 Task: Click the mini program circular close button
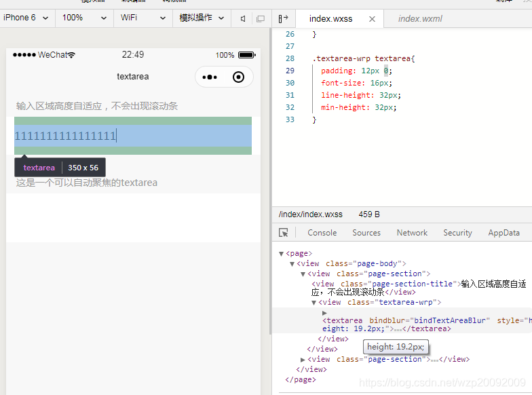[239, 77]
